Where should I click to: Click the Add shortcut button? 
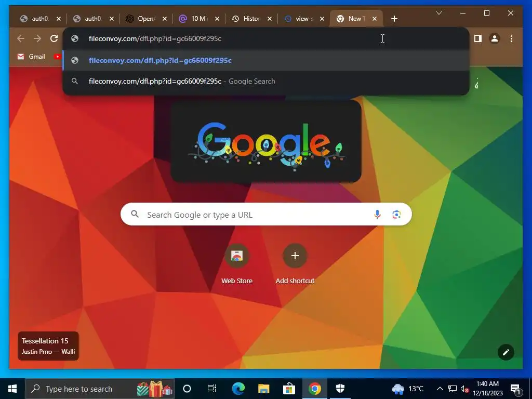(x=295, y=264)
